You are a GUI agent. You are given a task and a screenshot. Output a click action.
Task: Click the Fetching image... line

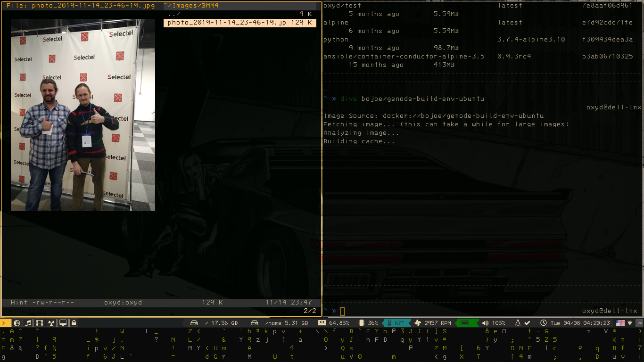[x=446, y=124]
